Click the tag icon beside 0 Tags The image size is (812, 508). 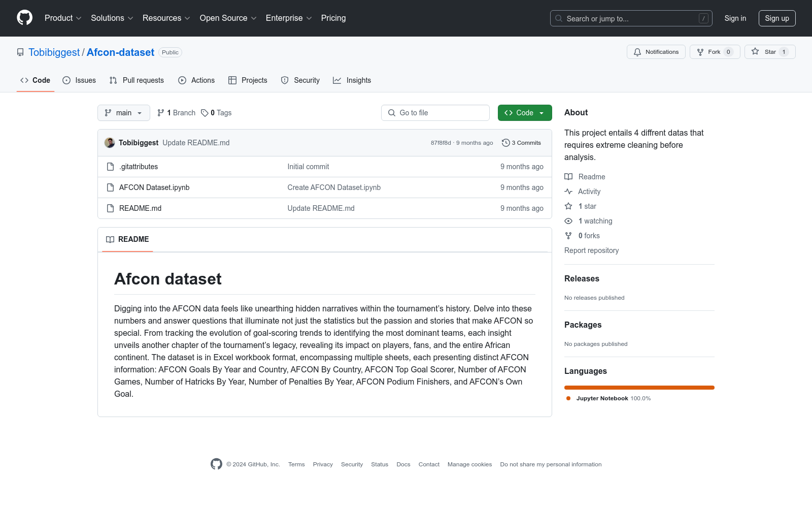pyautogui.click(x=205, y=113)
